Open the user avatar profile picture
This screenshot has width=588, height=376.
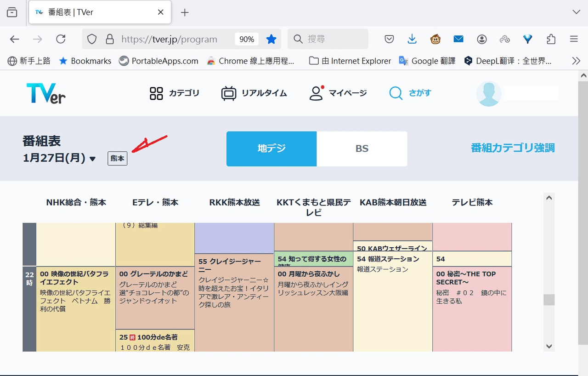(488, 94)
